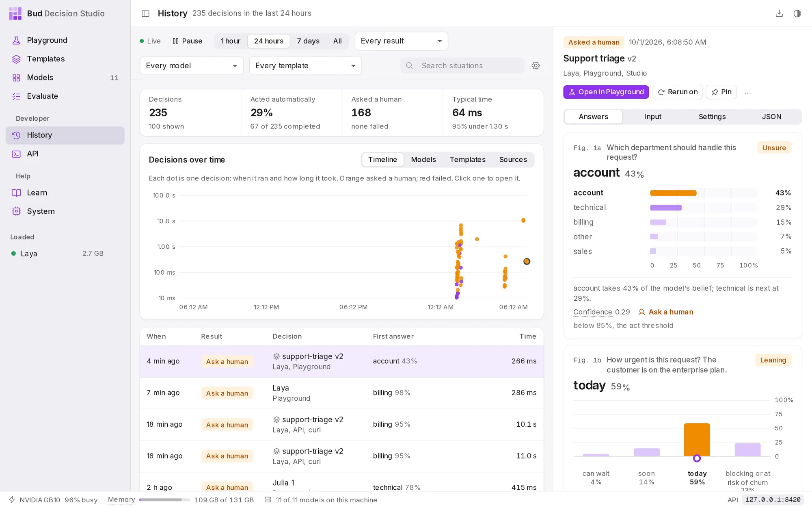The height and width of the screenshot is (508, 812).
Task: Open more actions ellipsis menu
Action: tap(747, 92)
